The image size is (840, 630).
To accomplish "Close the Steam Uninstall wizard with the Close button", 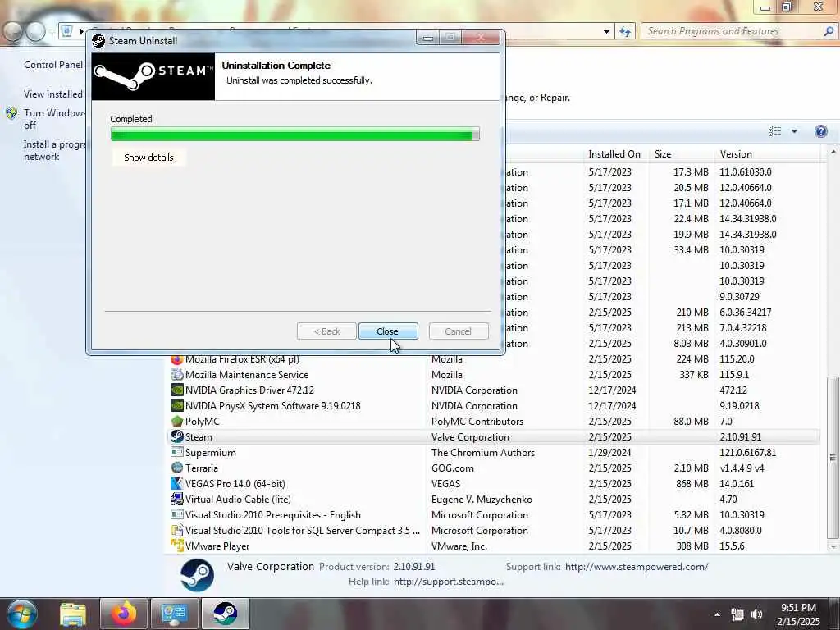I will tap(388, 331).
